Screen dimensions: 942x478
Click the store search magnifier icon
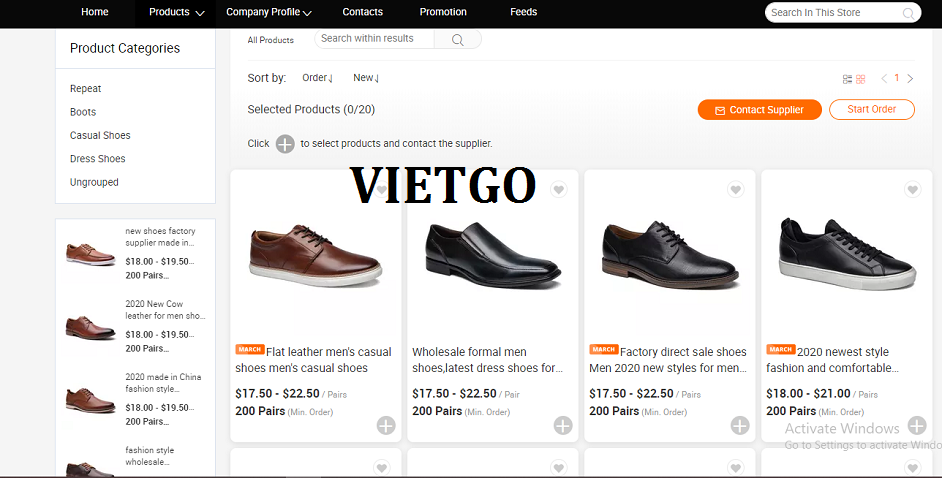(x=909, y=13)
